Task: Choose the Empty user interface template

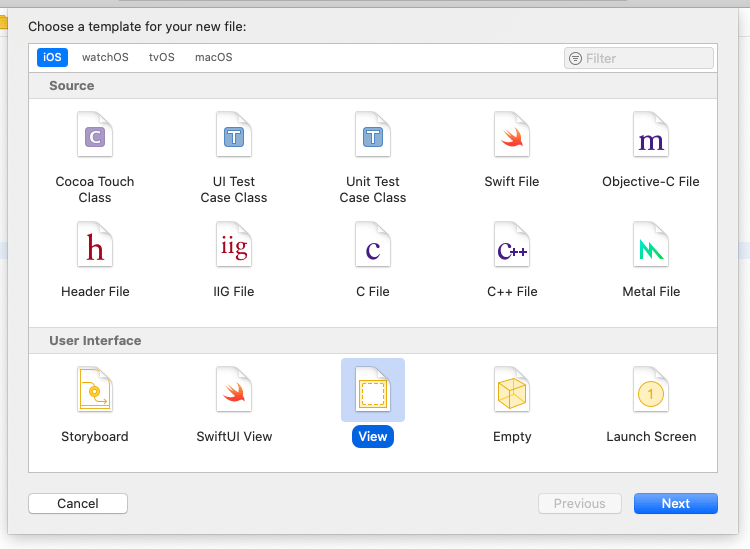Action: [512, 390]
